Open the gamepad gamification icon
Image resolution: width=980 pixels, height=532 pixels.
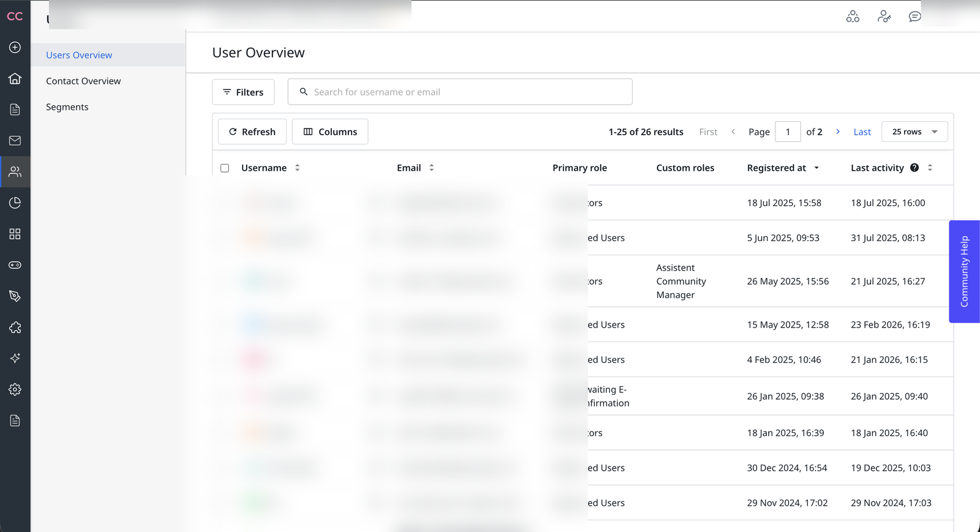tap(15, 265)
